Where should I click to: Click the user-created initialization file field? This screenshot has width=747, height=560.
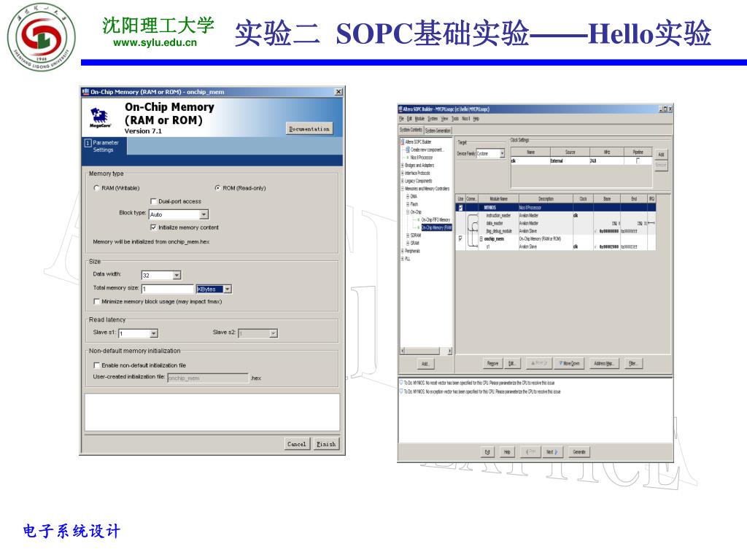coord(208,378)
